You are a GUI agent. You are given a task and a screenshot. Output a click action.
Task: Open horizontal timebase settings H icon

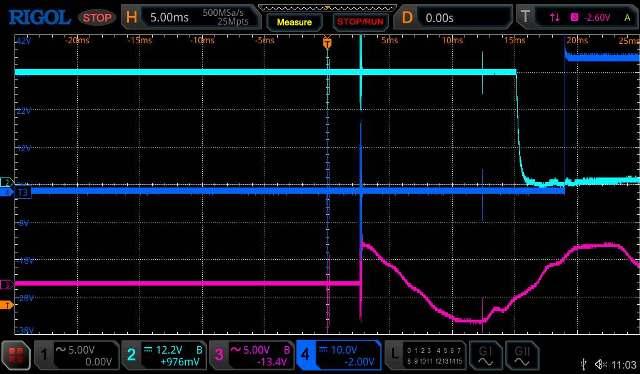[131, 17]
